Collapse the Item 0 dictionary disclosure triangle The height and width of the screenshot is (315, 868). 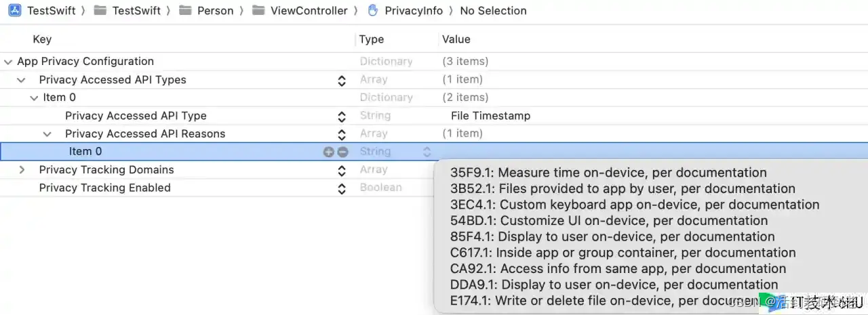34,98
